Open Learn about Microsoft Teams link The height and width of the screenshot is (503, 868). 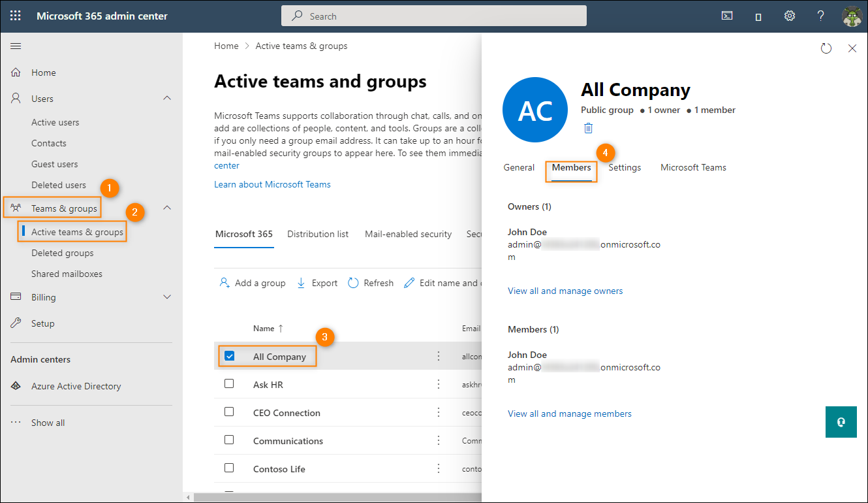click(x=272, y=185)
